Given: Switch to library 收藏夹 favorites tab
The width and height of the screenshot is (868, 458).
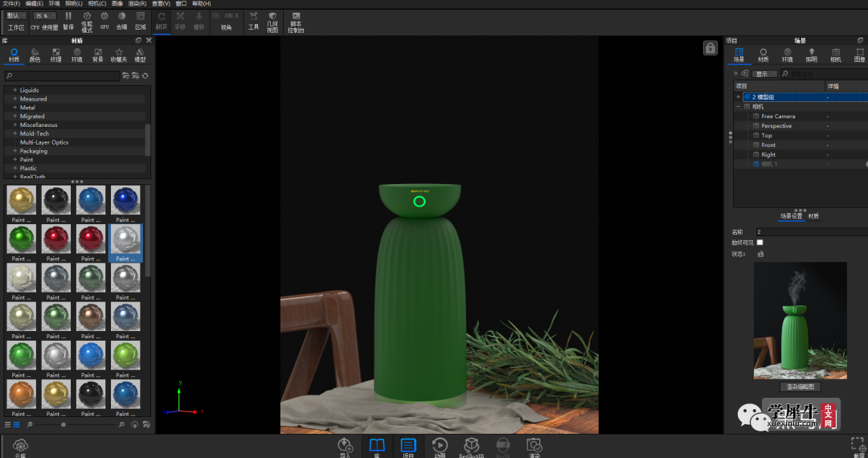Looking at the screenshot, I should (x=118, y=55).
